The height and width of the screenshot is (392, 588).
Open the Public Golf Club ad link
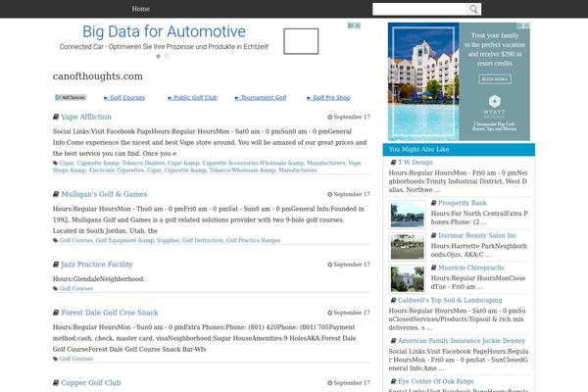point(192,98)
